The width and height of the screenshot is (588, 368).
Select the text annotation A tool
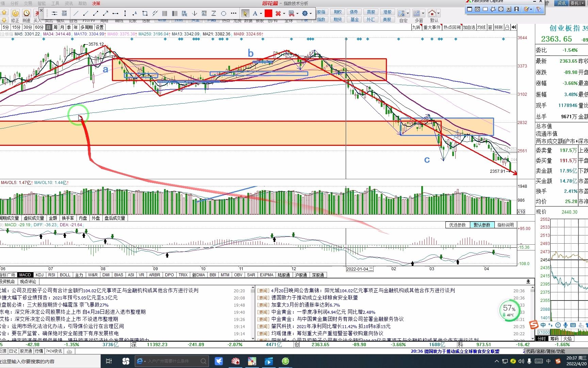coord(255,14)
